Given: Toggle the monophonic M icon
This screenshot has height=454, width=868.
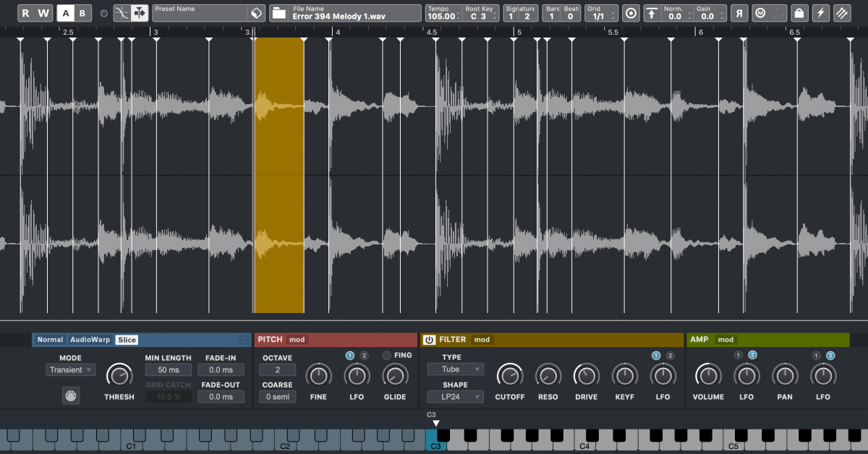Looking at the screenshot, I should pyautogui.click(x=759, y=13).
